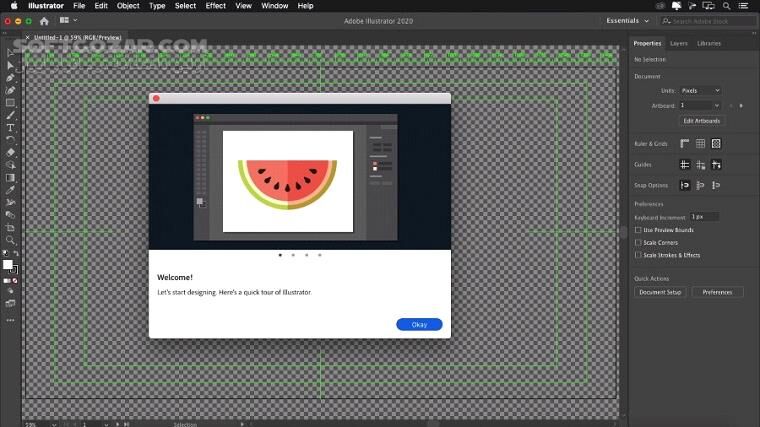Click the Preferences quick action button
Image resolution: width=760 pixels, height=427 pixels.
point(717,292)
